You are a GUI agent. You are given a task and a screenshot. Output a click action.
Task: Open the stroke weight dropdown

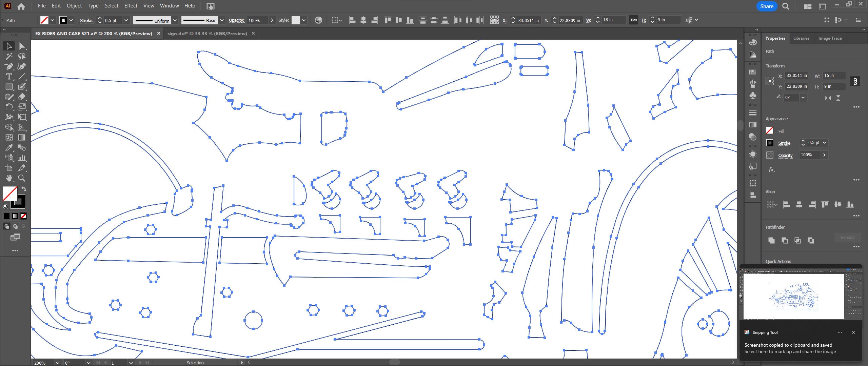[126, 20]
